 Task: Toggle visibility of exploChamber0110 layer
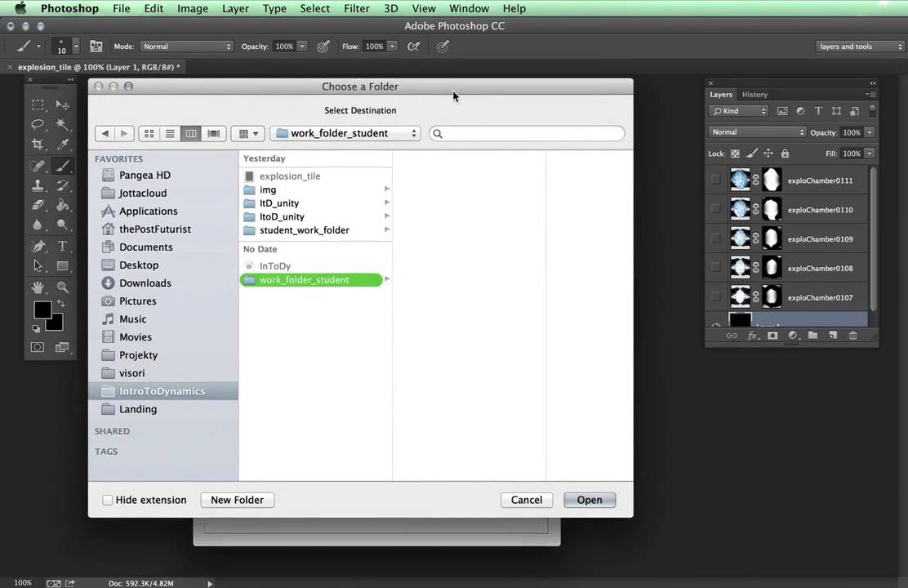[716, 208]
